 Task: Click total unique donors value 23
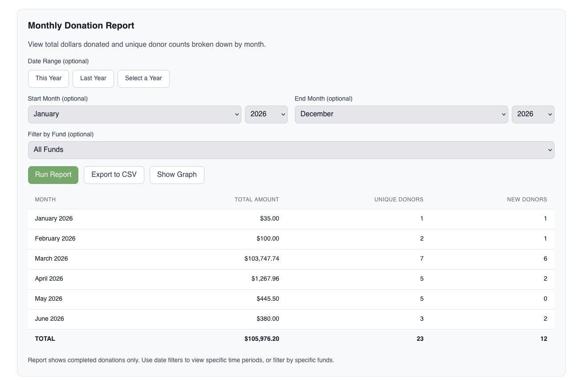[x=420, y=339]
